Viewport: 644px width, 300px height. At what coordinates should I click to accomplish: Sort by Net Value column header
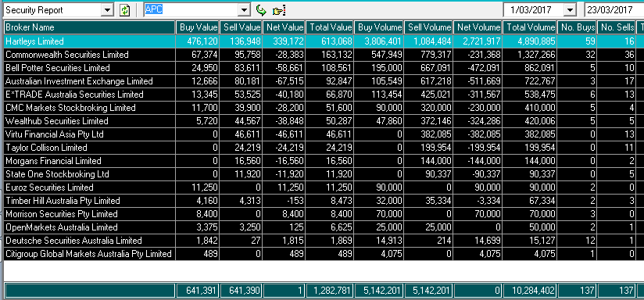(284, 27)
